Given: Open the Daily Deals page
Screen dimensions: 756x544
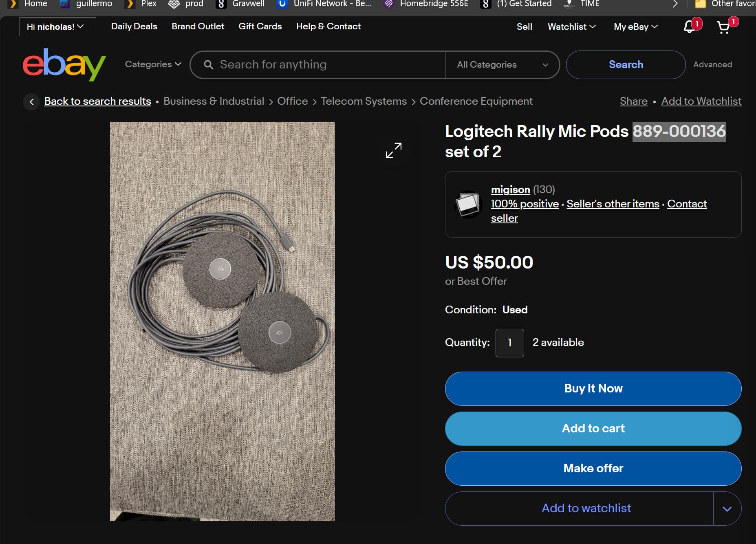Looking at the screenshot, I should coord(134,26).
